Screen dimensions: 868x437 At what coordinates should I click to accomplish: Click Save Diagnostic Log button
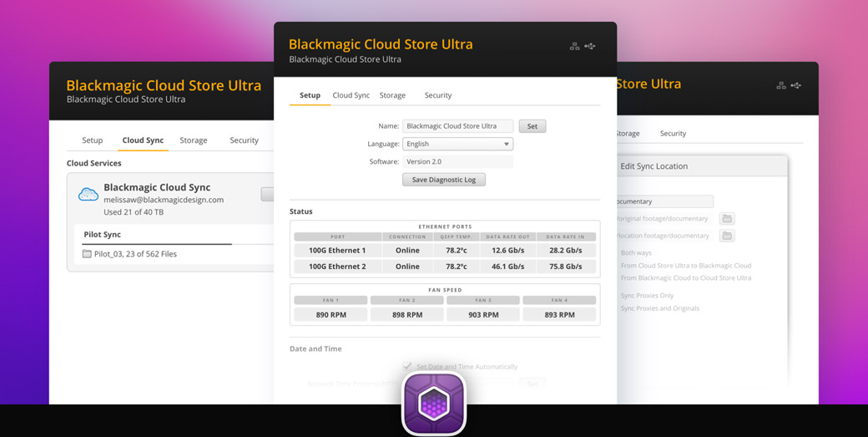click(x=444, y=180)
